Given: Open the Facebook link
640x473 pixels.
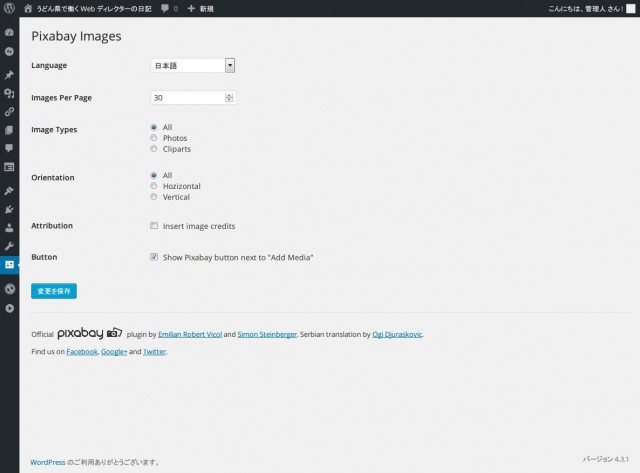Looking at the screenshot, I should (x=82, y=351).
